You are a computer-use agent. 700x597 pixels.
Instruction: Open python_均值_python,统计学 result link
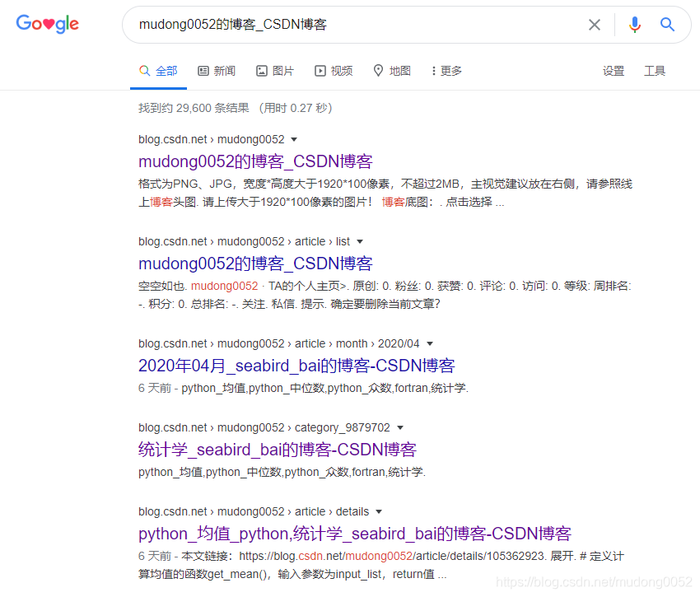tap(355, 534)
